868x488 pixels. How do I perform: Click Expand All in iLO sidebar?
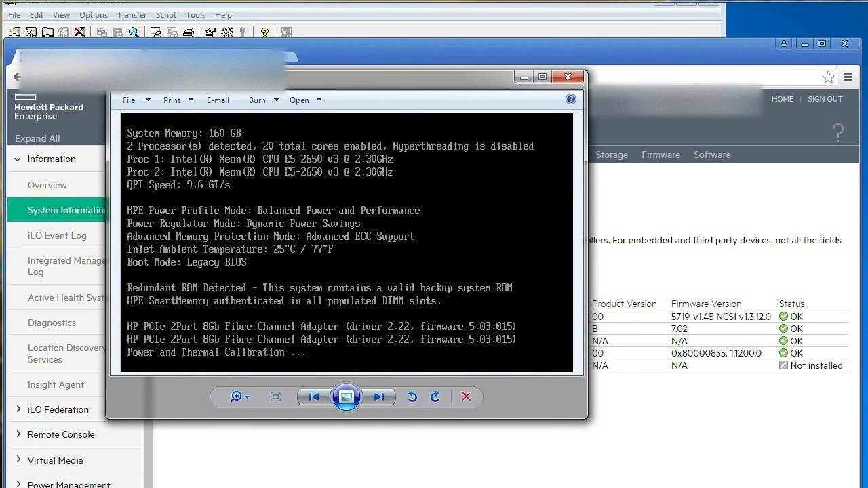tap(37, 138)
